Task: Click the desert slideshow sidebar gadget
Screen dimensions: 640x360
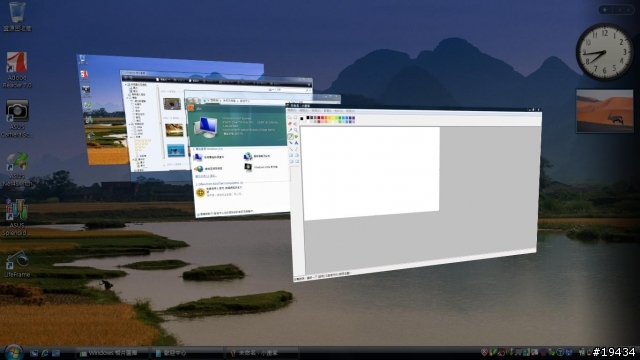Action: tap(604, 111)
